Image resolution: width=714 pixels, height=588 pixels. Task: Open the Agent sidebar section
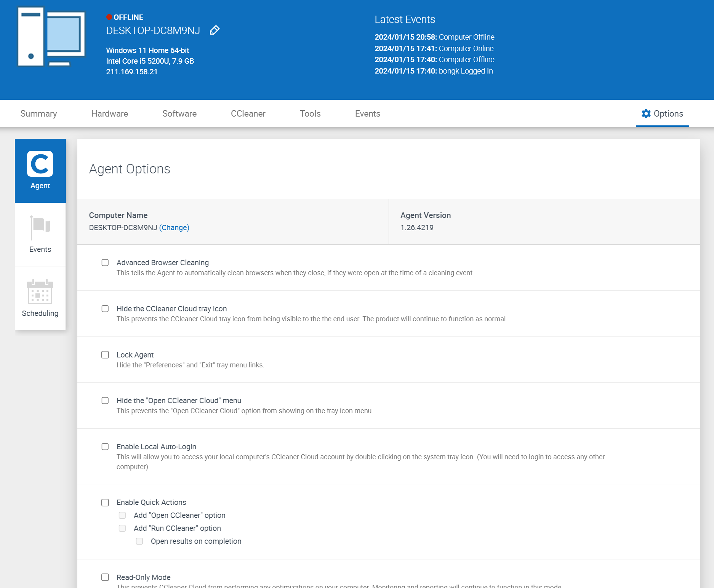pyautogui.click(x=40, y=170)
